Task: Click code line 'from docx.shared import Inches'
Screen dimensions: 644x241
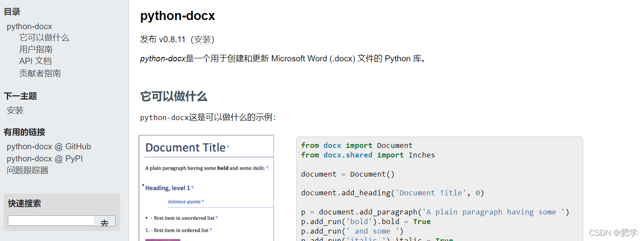Action: coord(368,155)
